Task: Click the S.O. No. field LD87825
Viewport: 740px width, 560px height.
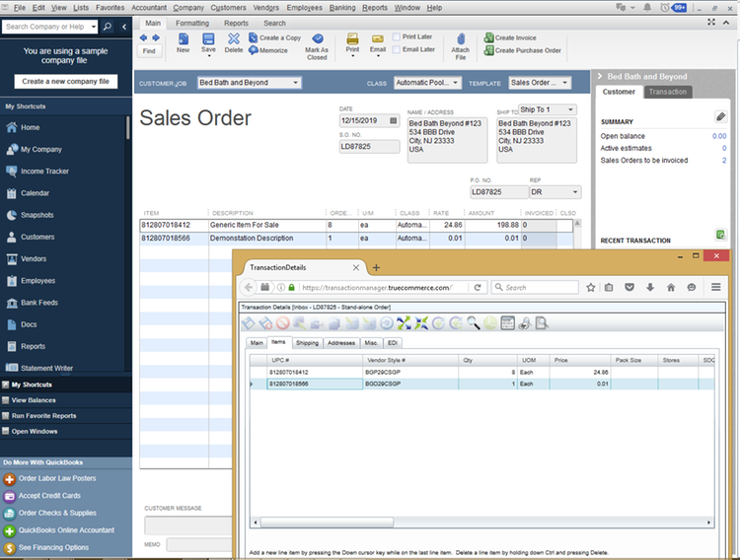Action: tap(369, 147)
